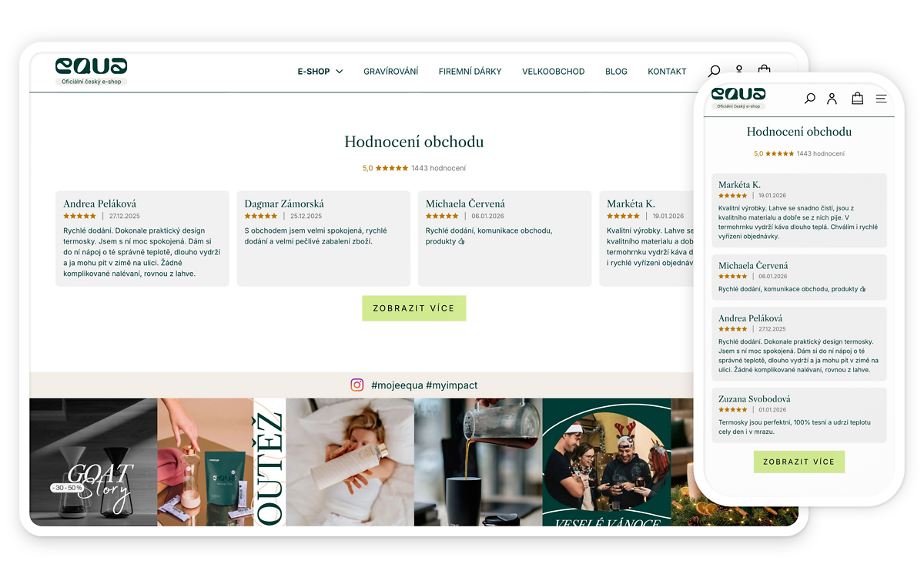Image resolution: width=924 pixels, height=578 pixels.
Task: Click the Instagram icon beside #mojeequa
Action: (x=357, y=385)
